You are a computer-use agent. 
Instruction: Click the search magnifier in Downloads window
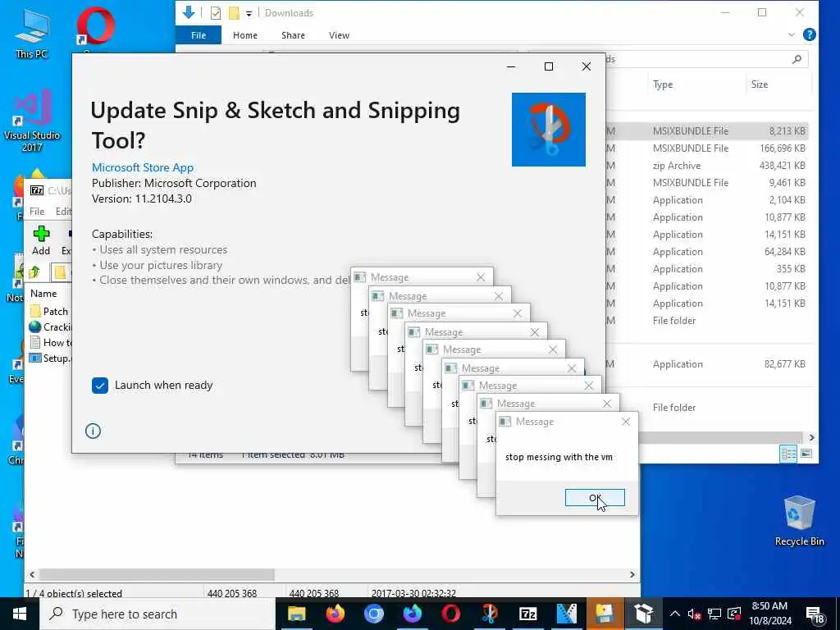tap(797, 59)
